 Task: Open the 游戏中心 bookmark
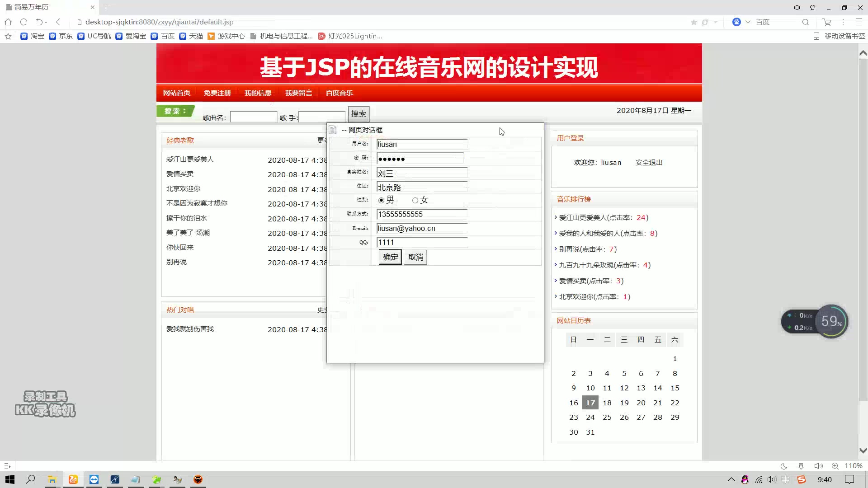pos(226,36)
